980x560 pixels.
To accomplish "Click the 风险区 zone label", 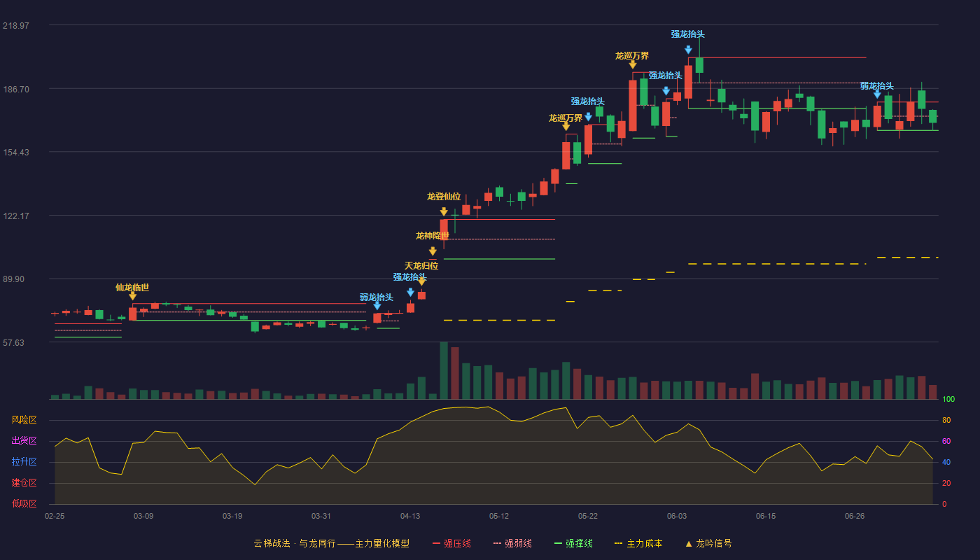I will click(x=24, y=420).
